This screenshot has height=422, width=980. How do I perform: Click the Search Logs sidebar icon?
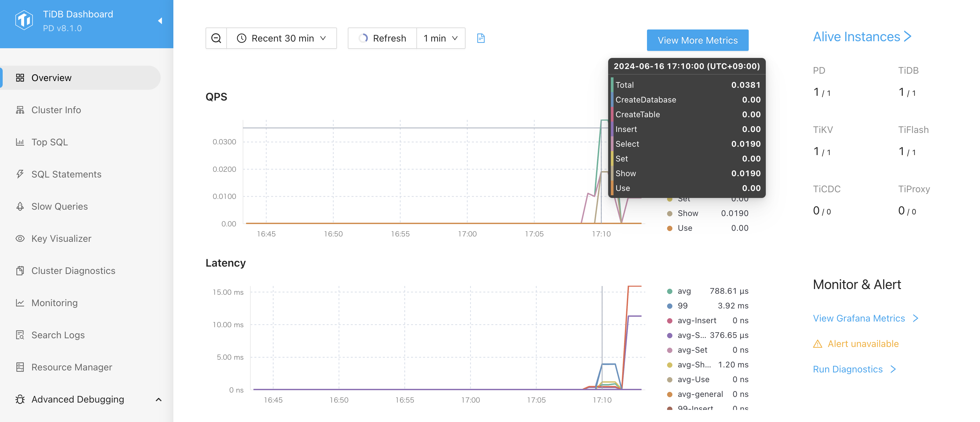[20, 335]
